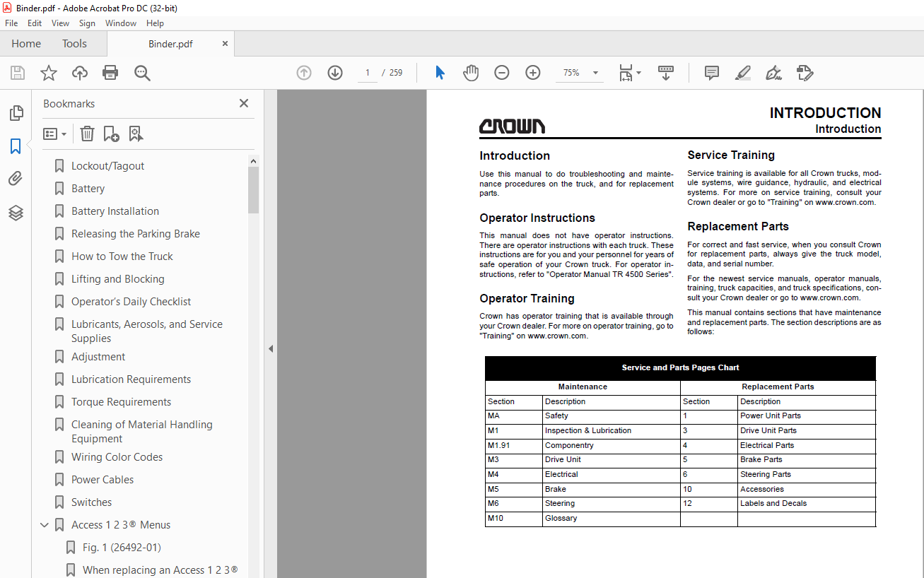Viewport: 924px width, 578px height.
Task: Open the Attachments paperclip panel icon
Action: pyautogui.click(x=16, y=179)
